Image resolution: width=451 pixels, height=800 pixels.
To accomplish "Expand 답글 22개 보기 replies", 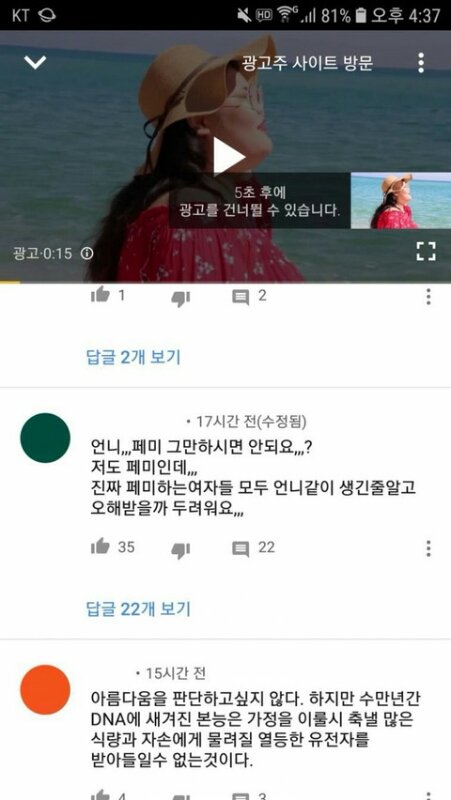I will click(138, 608).
